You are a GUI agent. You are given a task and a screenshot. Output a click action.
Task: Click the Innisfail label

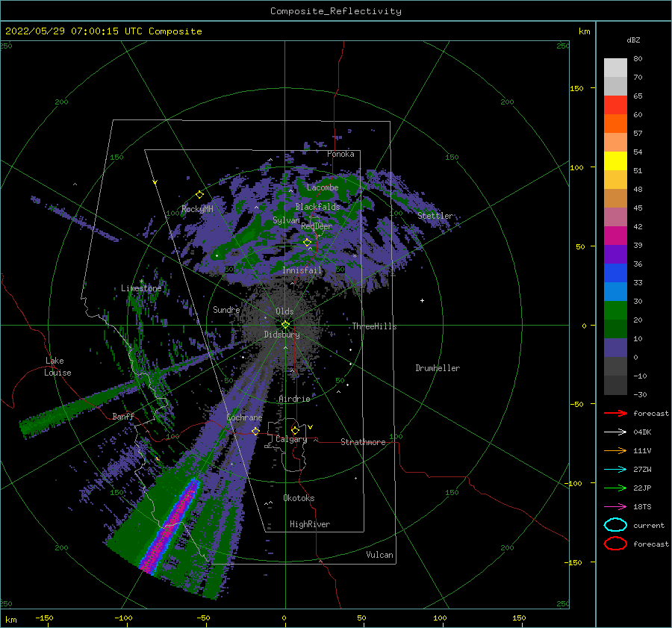pos(302,270)
